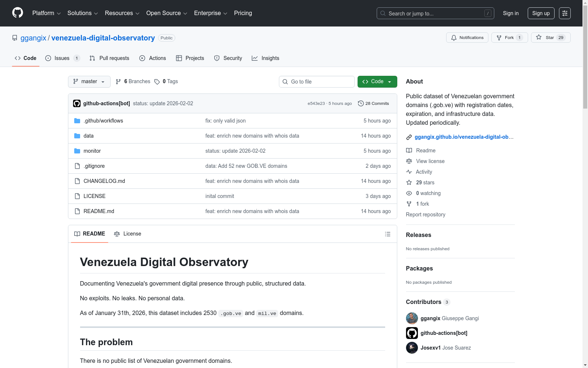Open commit 'fix: only valid json'
The height and width of the screenshot is (368, 588).
226,121
